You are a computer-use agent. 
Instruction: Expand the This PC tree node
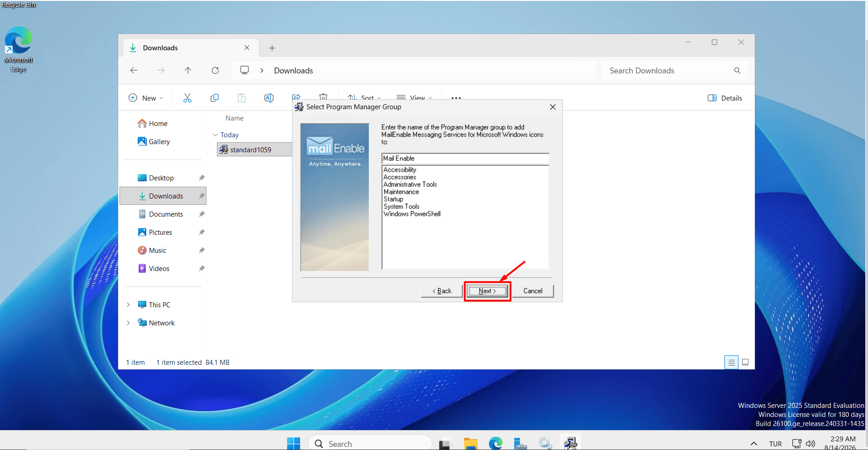coord(128,305)
